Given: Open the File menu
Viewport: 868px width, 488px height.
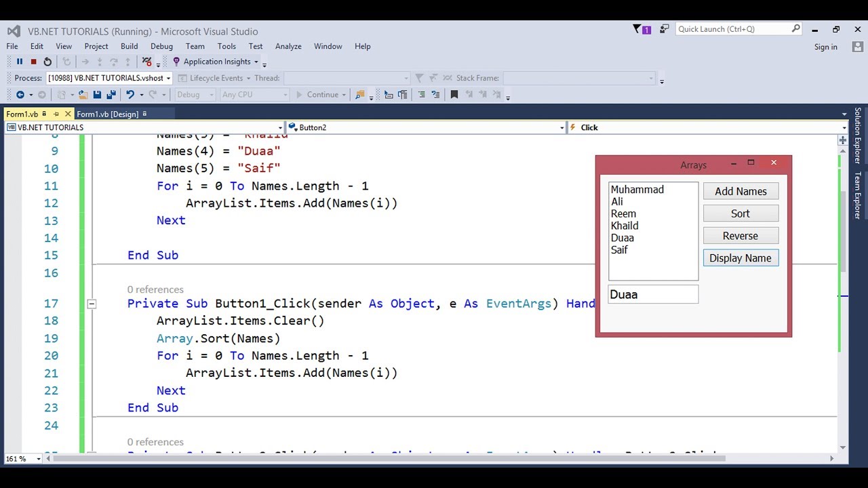Looking at the screenshot, I should tap(12, 46).
